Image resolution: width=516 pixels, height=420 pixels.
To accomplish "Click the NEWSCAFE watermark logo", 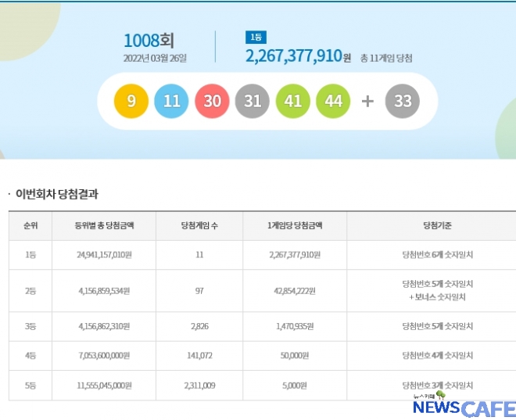I will tap(463, 406).
